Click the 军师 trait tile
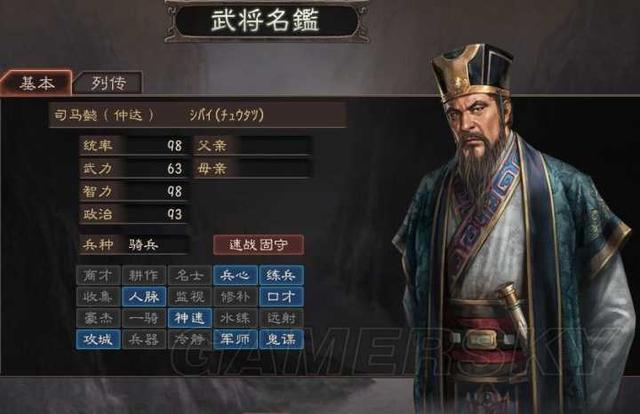 point(235,339)
